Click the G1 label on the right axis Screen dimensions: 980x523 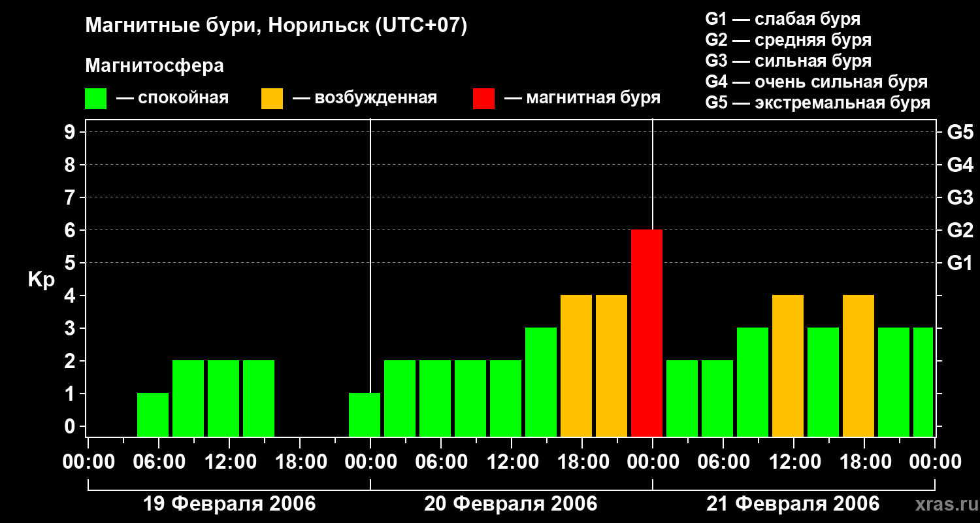960,263
